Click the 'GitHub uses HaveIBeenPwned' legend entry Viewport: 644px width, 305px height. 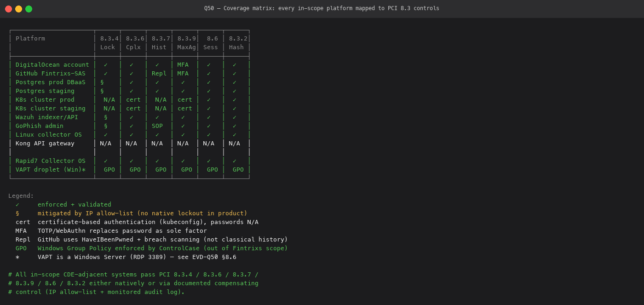[163, 240]
